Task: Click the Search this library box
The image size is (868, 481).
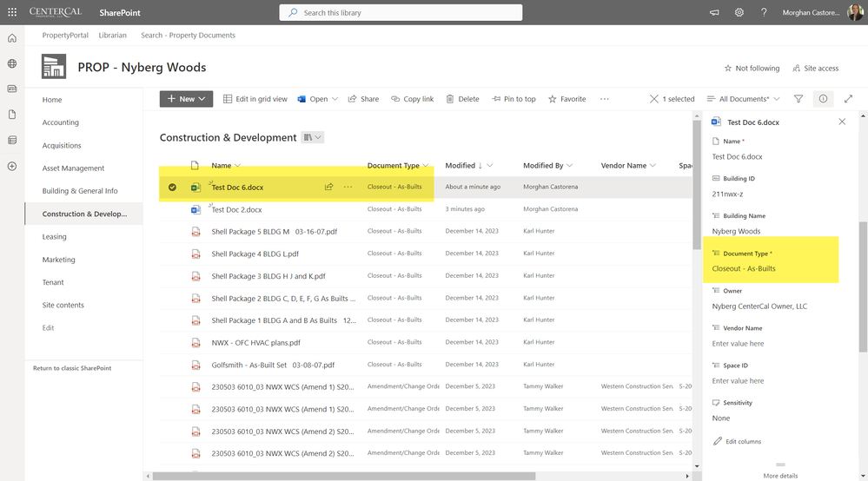Action: coord(401,12)
